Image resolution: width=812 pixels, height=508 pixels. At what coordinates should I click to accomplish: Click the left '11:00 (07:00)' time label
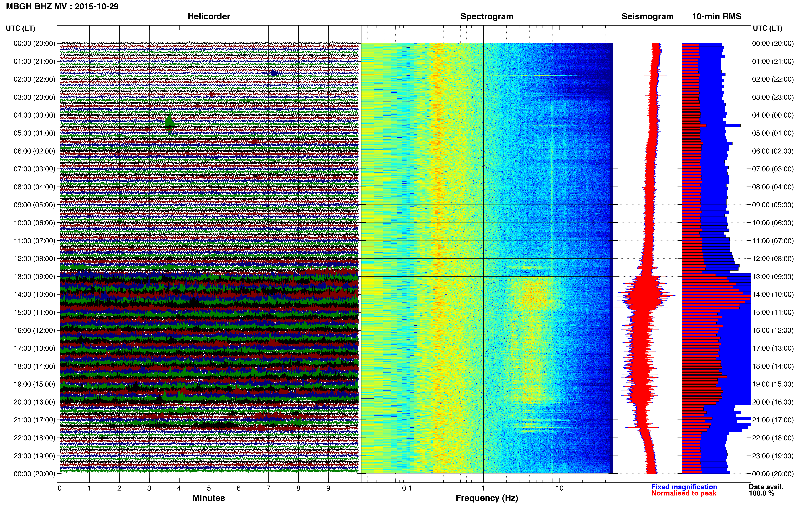point(34,241)
